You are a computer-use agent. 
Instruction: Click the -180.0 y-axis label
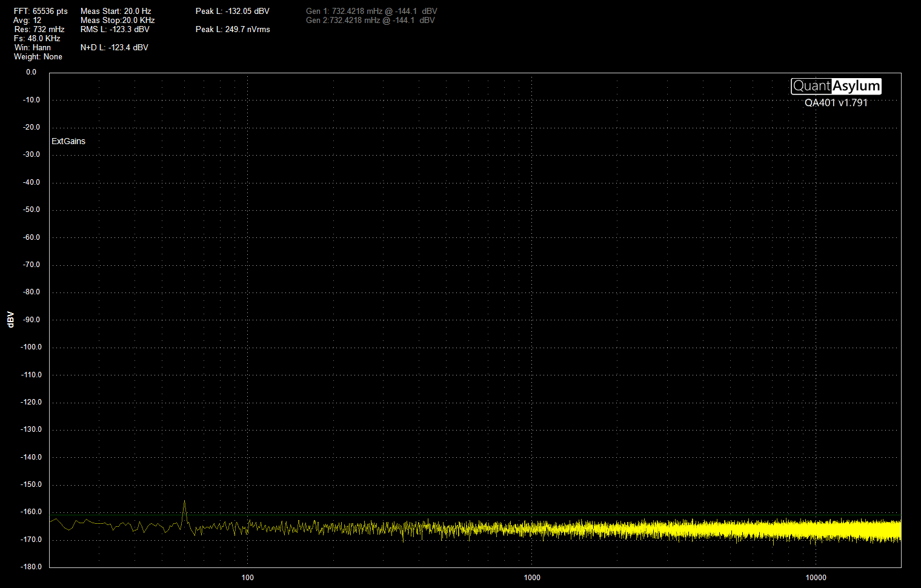click(x=31, y=567)
